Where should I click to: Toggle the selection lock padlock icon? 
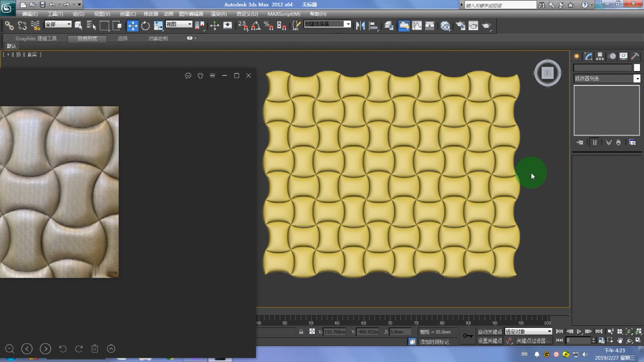point(301,331)
